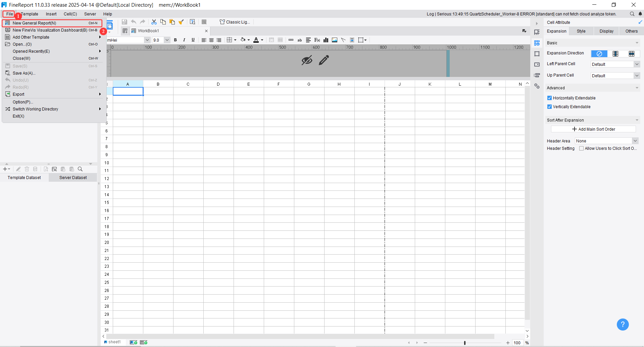Click the Add Main Sort Order button

tap(593, 129)
